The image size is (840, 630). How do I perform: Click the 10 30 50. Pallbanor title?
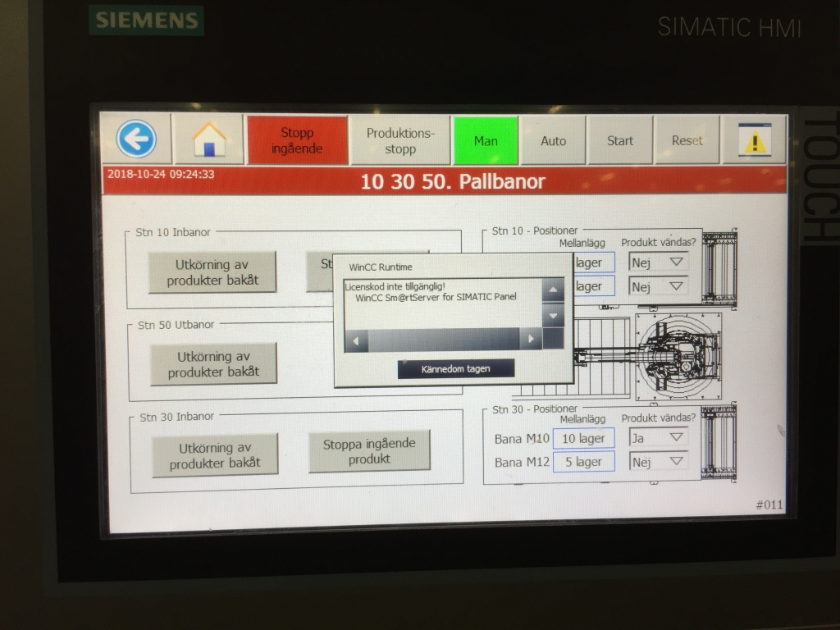click(x=453, y=181)
